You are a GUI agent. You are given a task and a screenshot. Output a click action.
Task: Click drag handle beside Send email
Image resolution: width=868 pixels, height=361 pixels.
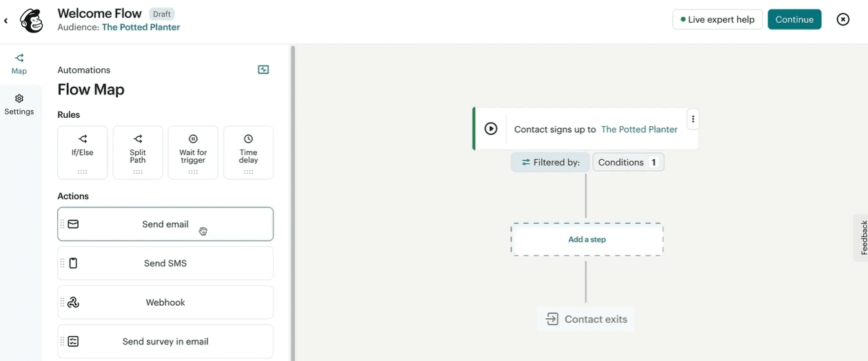tap(62, 224)
